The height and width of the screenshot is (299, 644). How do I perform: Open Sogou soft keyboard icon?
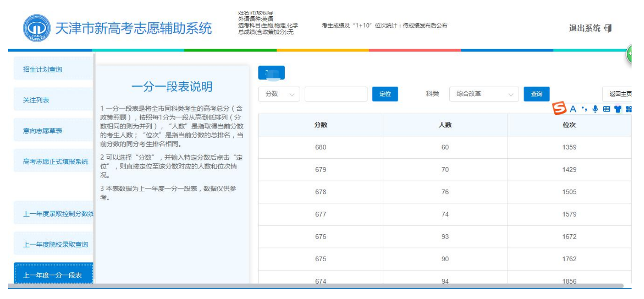tap(606, 109)
